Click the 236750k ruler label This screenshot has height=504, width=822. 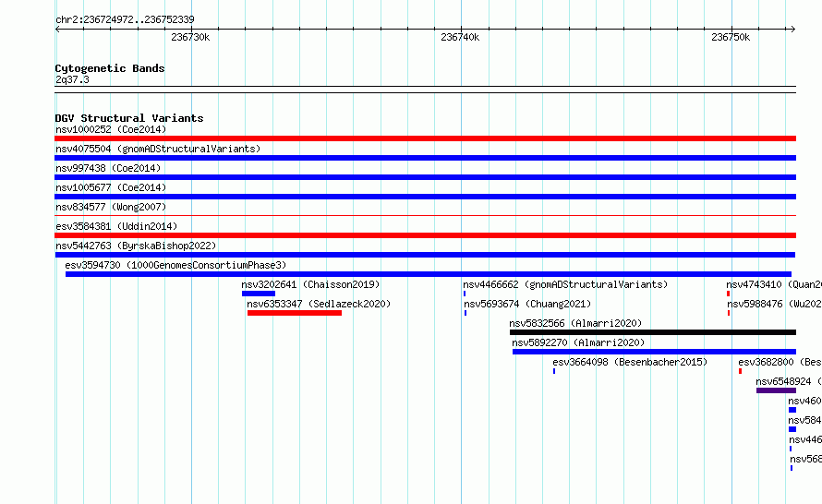pyautogui.click(x=731, y=37)
